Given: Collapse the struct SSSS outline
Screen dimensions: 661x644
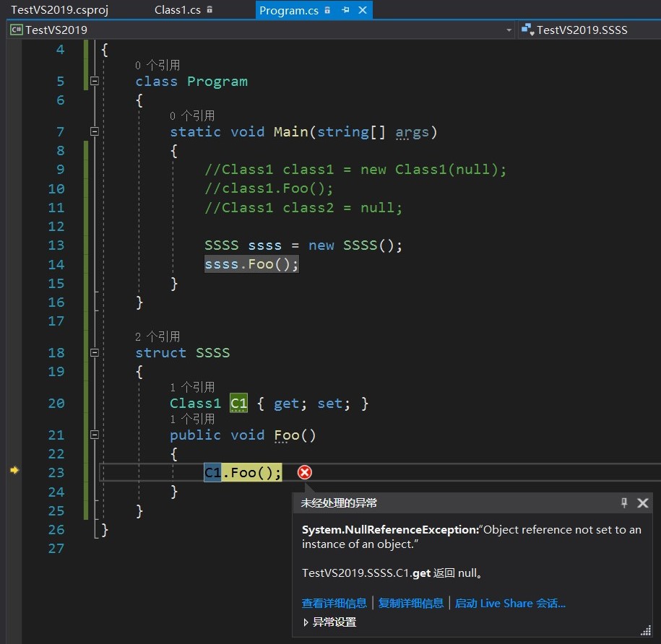Looking at the screenshot, I should (94, 352).
